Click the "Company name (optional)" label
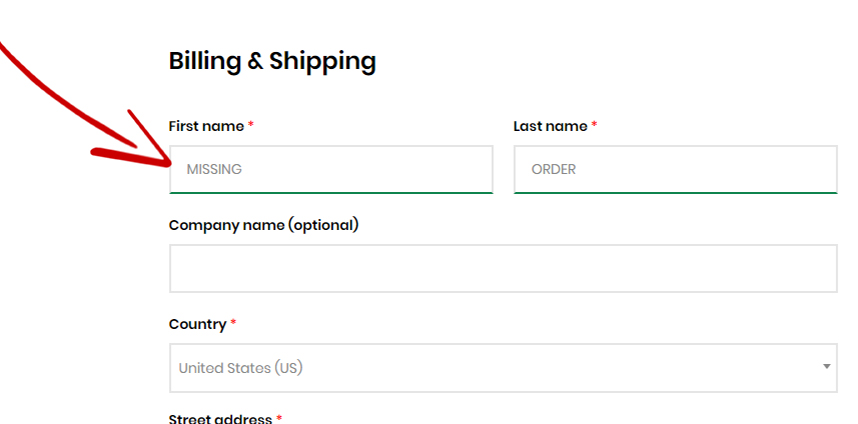 tap(264, 225)
